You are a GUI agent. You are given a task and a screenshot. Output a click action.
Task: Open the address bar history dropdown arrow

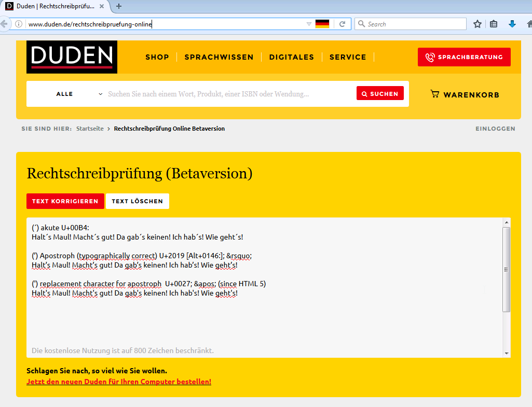(309, 24)
